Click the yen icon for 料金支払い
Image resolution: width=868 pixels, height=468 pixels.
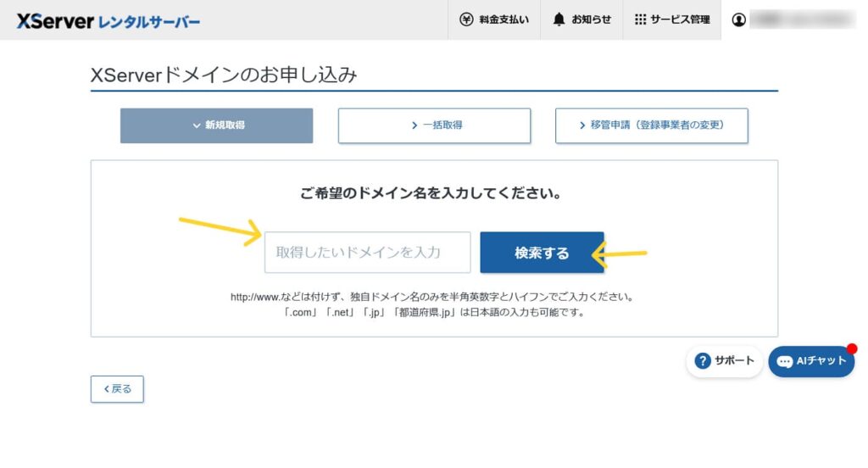coord(467,19)
